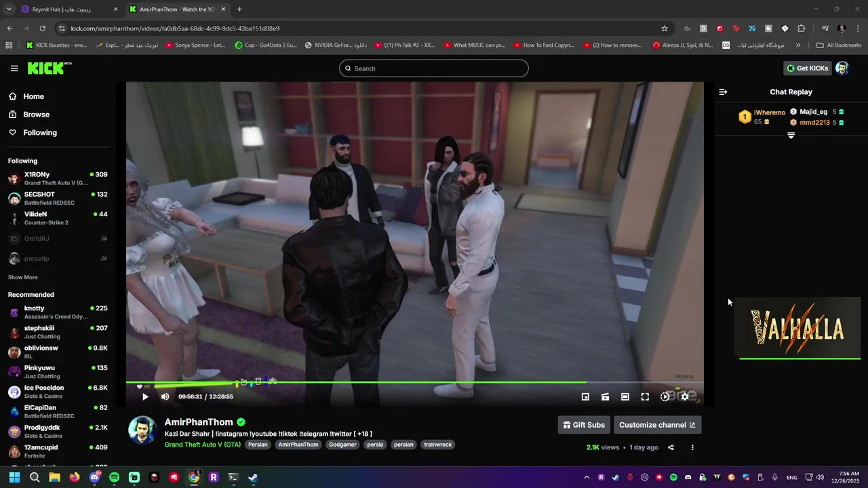Open the oblivionsw channel
The height and width of the screenshot is (488, 868).
[58, 352]
